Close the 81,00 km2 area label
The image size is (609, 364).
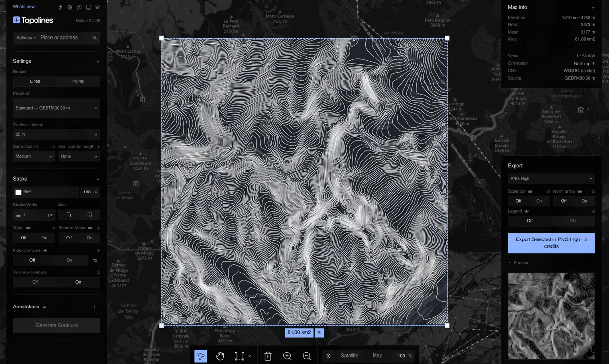click(319, 332)
